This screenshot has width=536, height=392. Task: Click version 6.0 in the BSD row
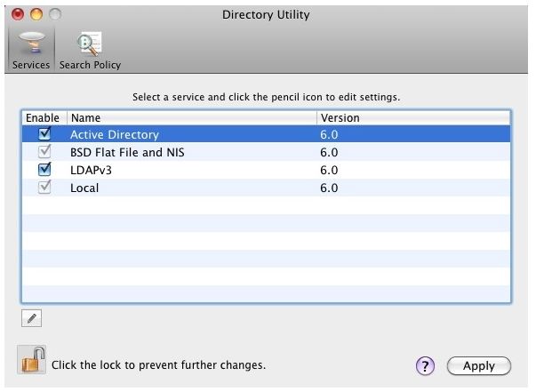(329, 152)
